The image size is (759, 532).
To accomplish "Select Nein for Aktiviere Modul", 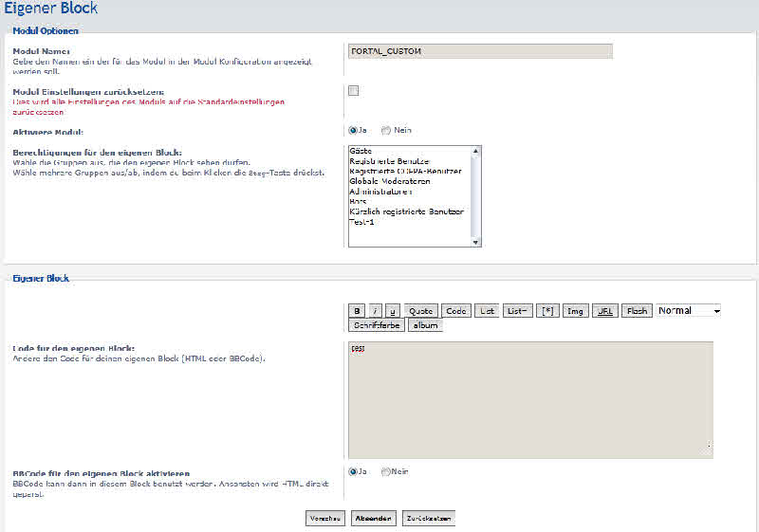I will coord(386,131).
